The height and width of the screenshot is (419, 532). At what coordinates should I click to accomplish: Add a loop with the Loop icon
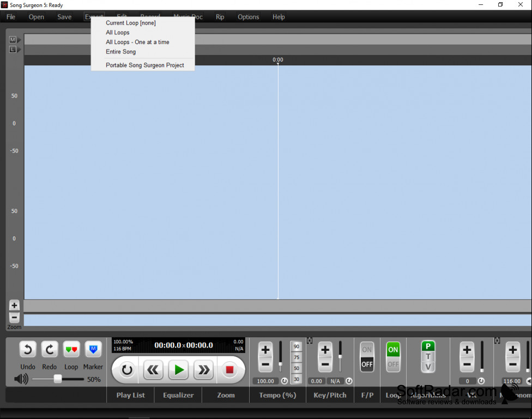click(x=71, y=349)
